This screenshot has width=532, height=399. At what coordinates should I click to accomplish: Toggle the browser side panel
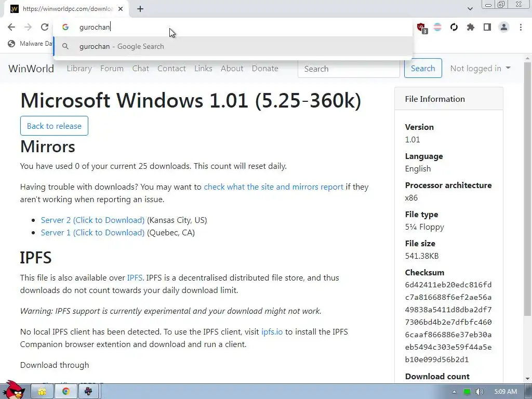487,27
